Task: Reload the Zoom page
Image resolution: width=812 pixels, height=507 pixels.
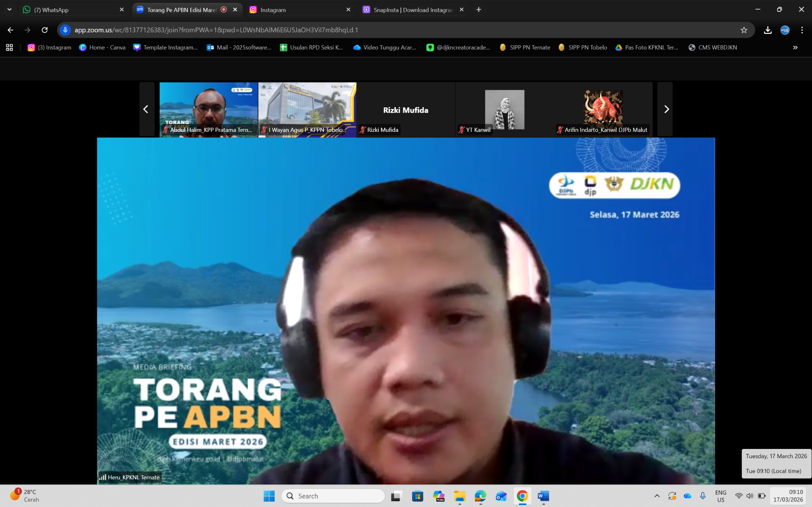Action: (45, 30)
